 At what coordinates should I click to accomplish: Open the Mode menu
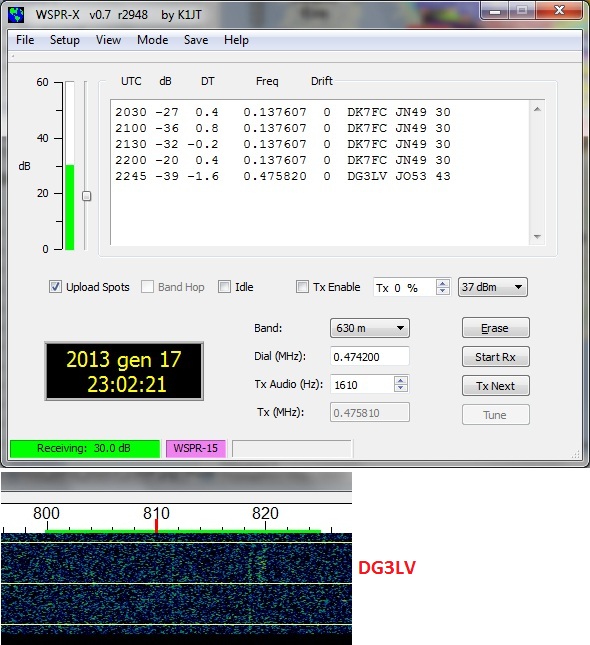[153, 40]
